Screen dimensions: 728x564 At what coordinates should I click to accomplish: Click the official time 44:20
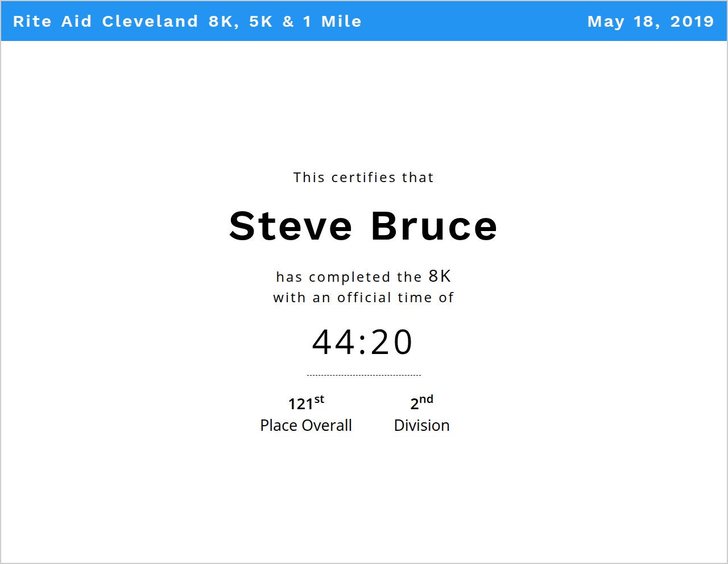(363, 342)
